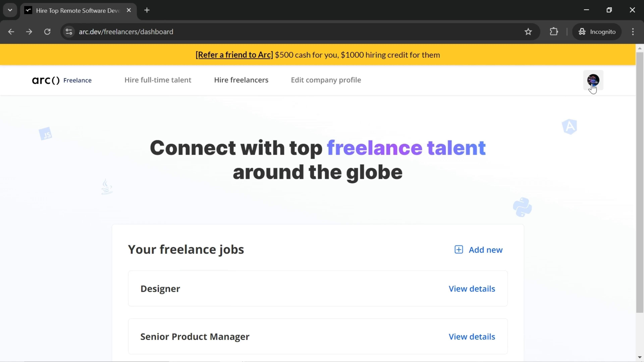Reload the page
Screen dimensions: 644x362
(x=47, y=32)
